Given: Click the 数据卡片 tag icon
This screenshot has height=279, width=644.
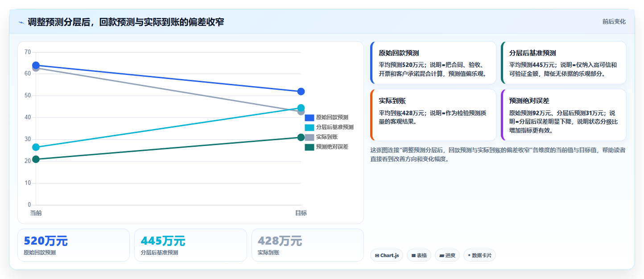Looking at the screenshot, I should 469,256.
